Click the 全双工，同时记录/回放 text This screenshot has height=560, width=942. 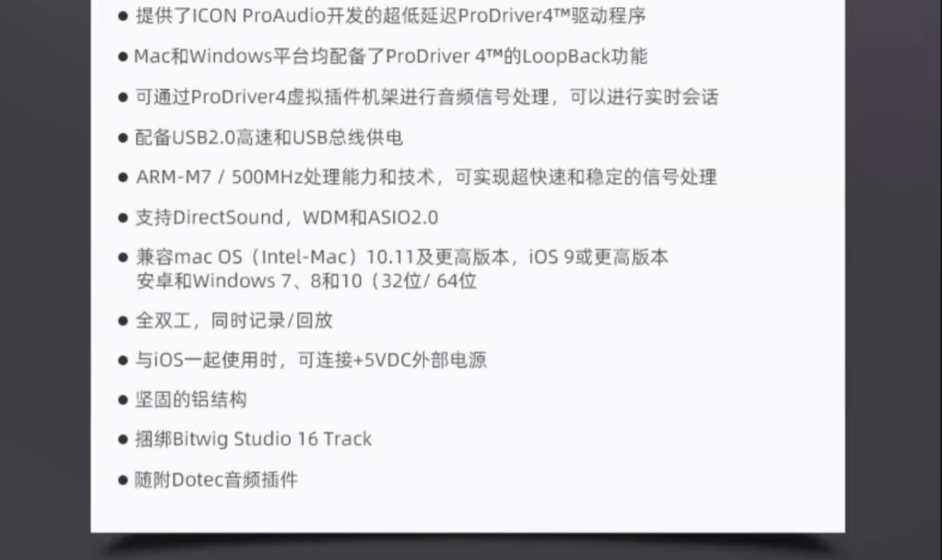[x=233, y=320]
